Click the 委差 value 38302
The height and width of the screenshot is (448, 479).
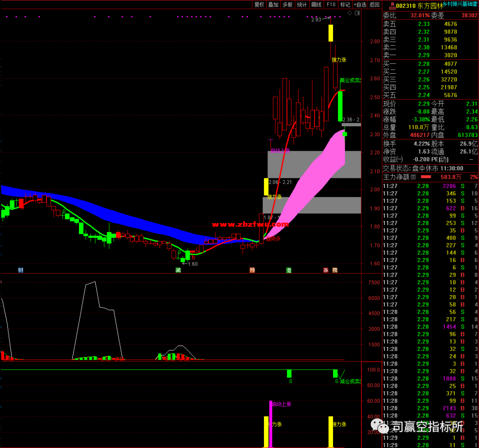(x=469, y=15)
